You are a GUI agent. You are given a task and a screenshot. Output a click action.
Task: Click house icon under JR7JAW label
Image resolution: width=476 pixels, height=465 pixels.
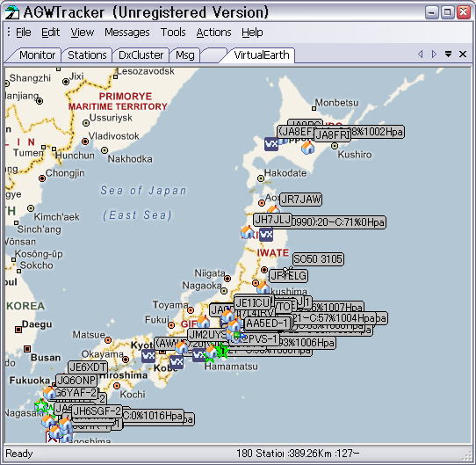(x=273, y=209)
